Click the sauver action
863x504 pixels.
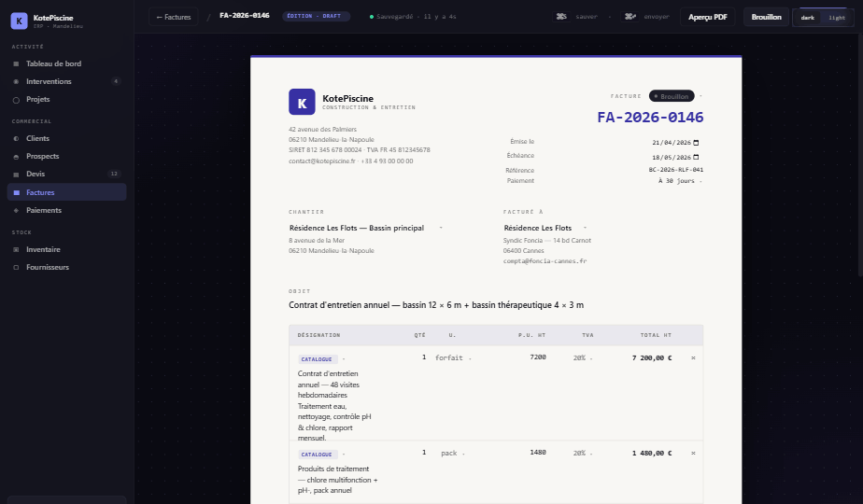[587, 17]
